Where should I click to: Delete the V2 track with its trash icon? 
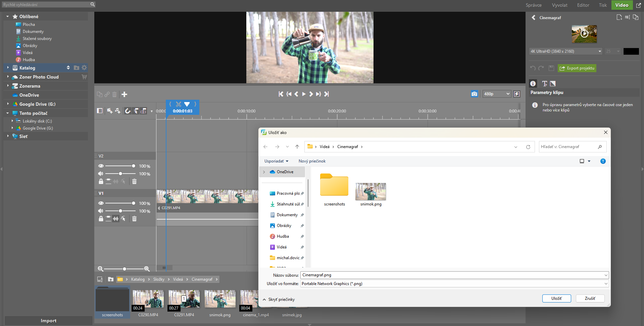point(134,181)
